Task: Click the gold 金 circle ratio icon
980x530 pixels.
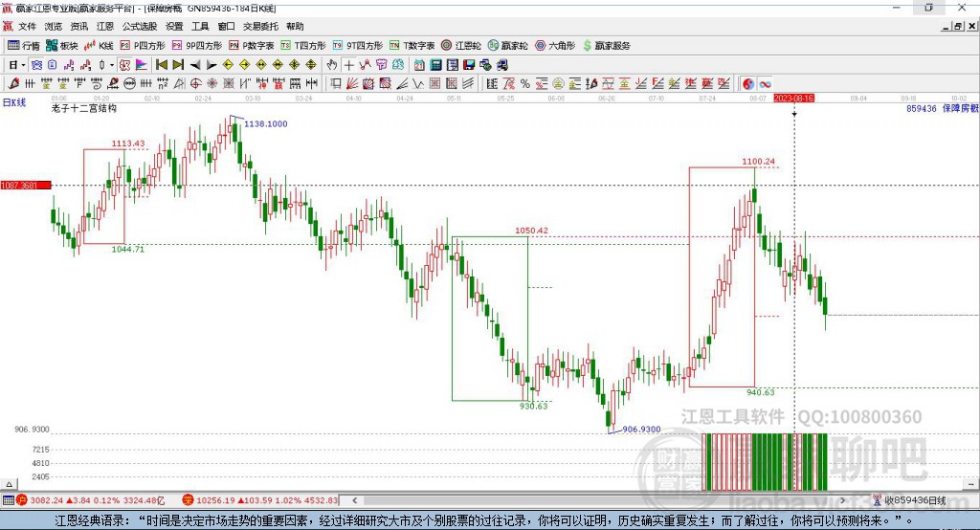Action: [558, 83]
